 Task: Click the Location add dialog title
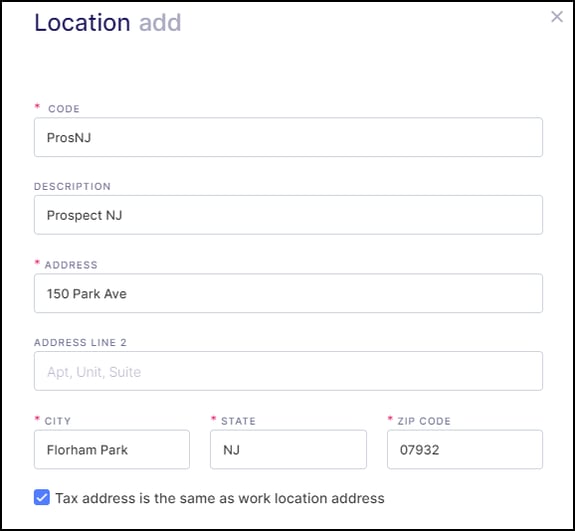(x=107, y=23)
